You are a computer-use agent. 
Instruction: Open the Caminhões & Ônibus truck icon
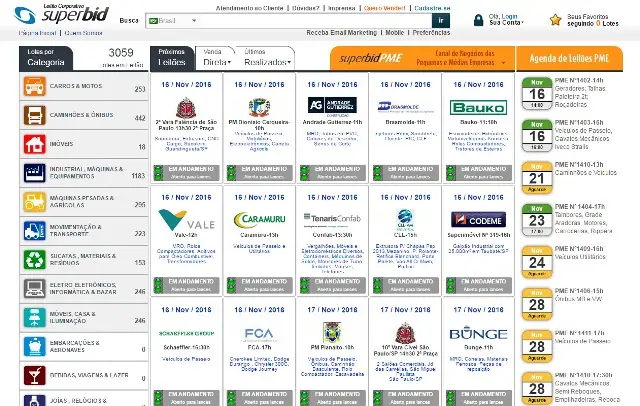(34, 115)
